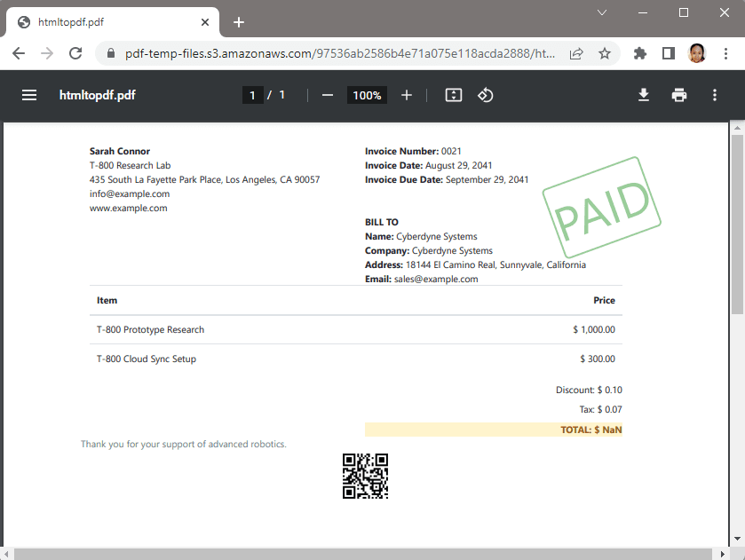Image resolution: width=745 pixels, height=560 pixels.
Task: Zoom in on the document
Action: coord(407,95)
